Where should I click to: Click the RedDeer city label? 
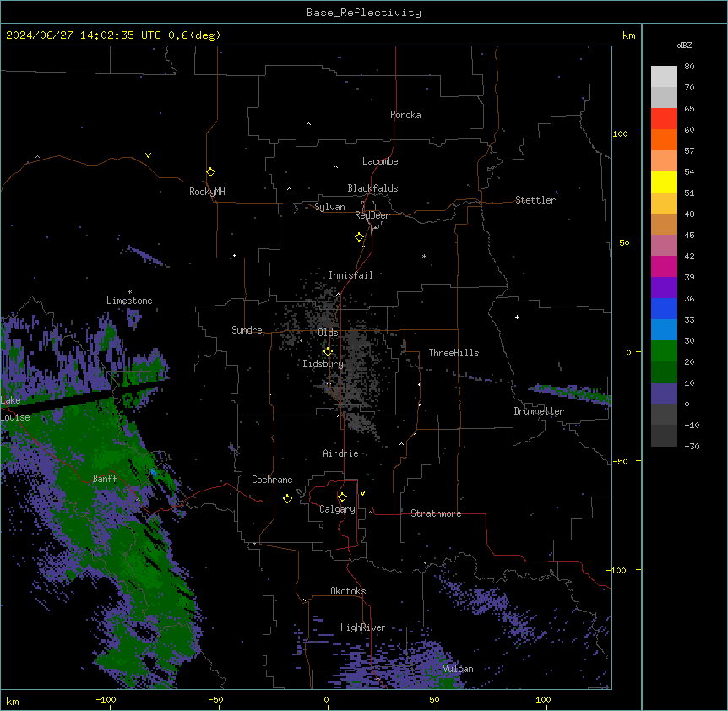pyautogui.click(x=372, y=215)
